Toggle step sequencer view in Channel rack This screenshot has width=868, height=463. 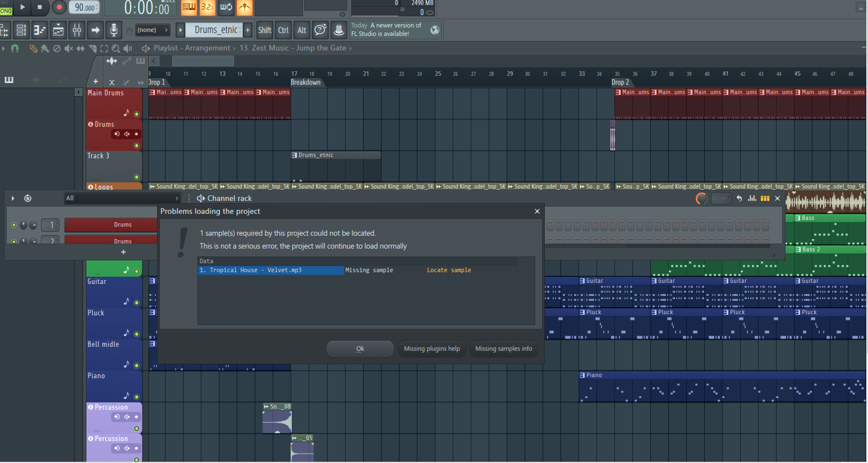[765, 198]
